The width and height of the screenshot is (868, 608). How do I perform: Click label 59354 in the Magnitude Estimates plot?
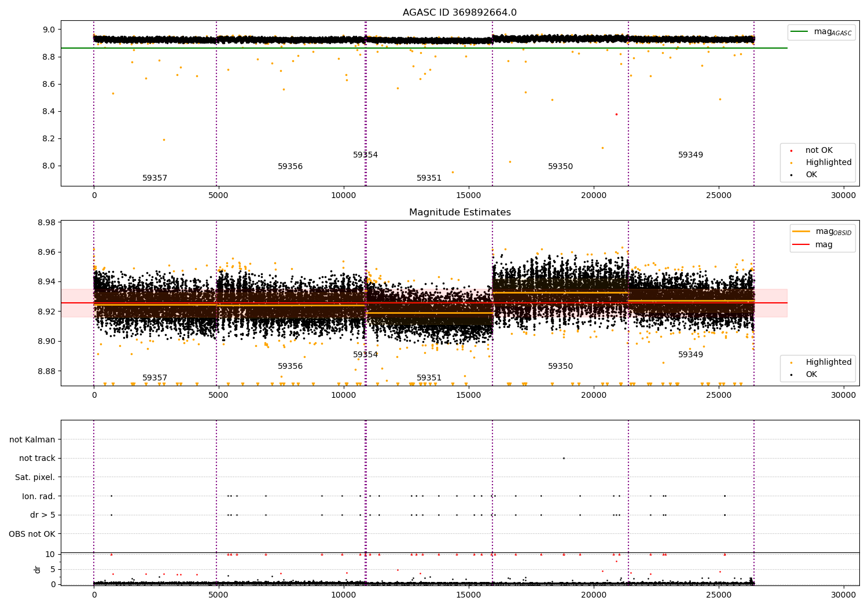365,355
